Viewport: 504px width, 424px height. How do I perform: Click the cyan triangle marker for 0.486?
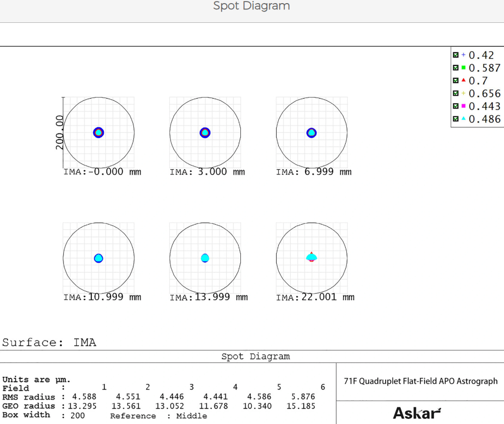(x=464, y=119)
